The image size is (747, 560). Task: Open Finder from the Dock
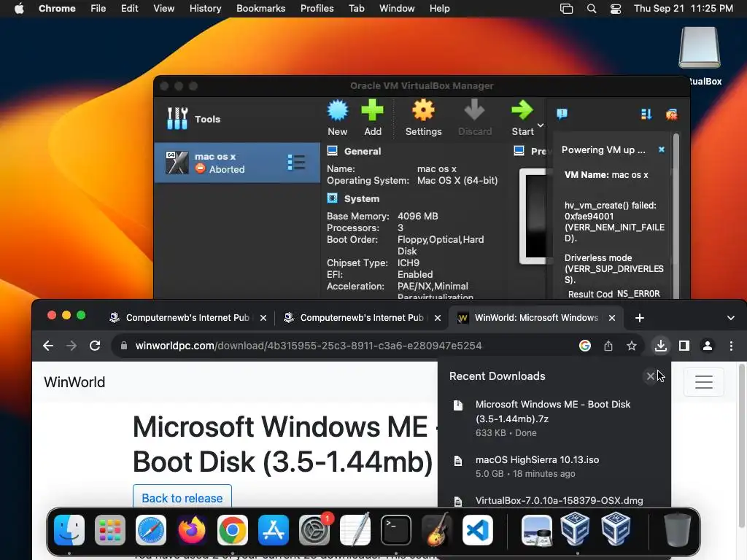69,530
